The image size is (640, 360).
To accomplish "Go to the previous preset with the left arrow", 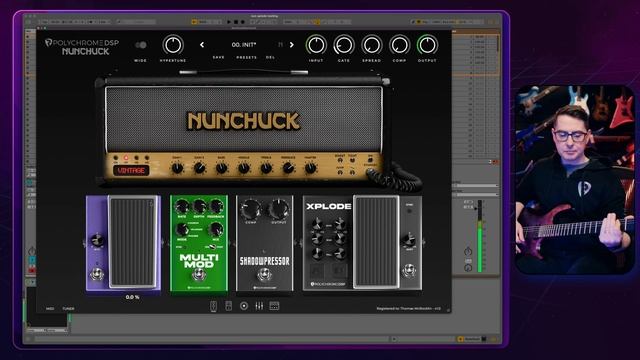I will point(202,45).
